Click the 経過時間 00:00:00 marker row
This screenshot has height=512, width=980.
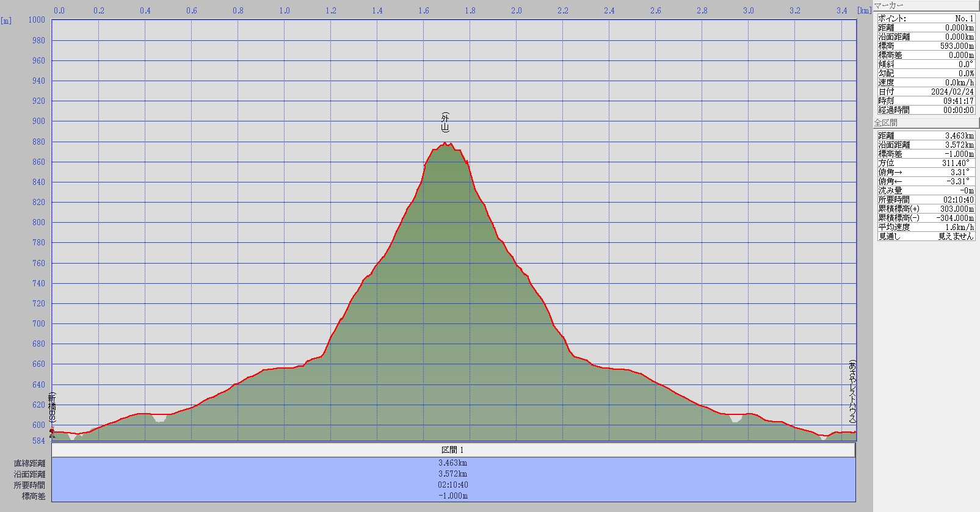tap(926, 110)
